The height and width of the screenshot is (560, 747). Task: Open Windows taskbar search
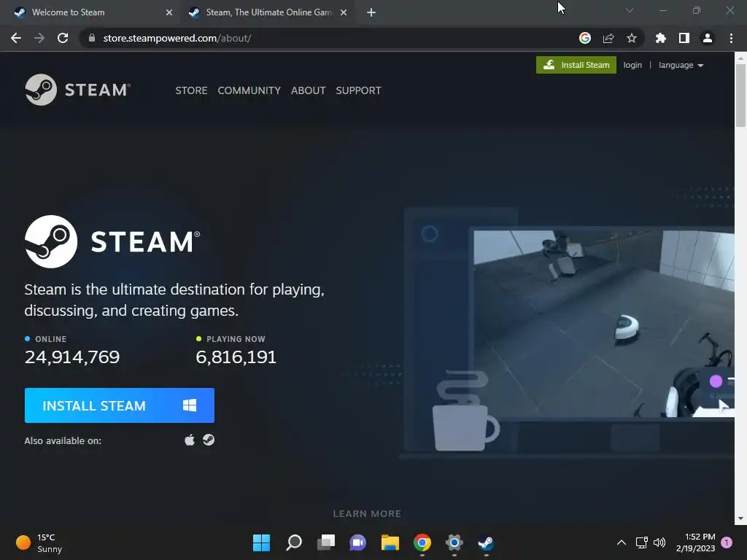pyautogui.click(x=294, y=542)
